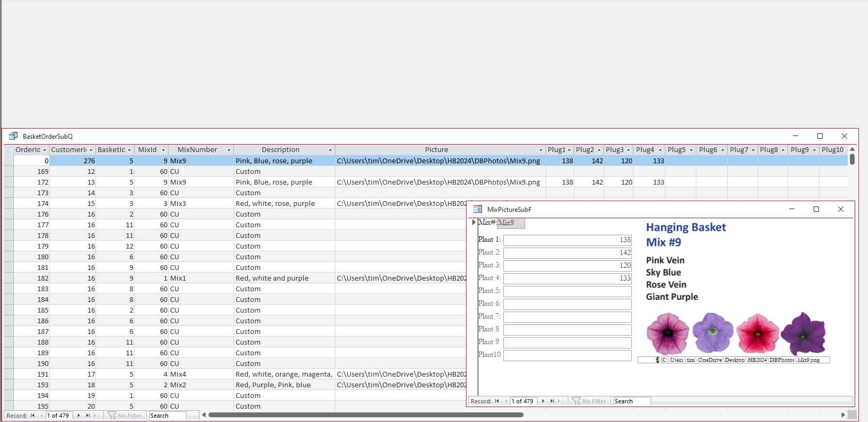Viewport: 868px width, 422px height.
Task: Click No Filter in the BasketOrderSubQ navigation bar
Action: click(125, 416)
